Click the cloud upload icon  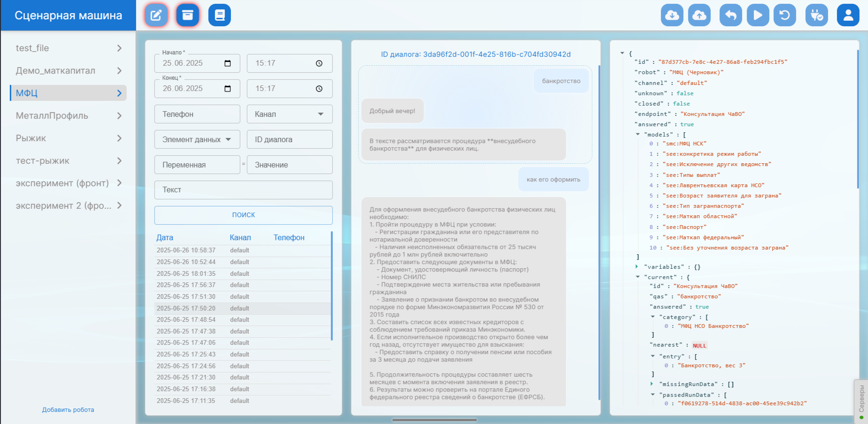point(699,15)
